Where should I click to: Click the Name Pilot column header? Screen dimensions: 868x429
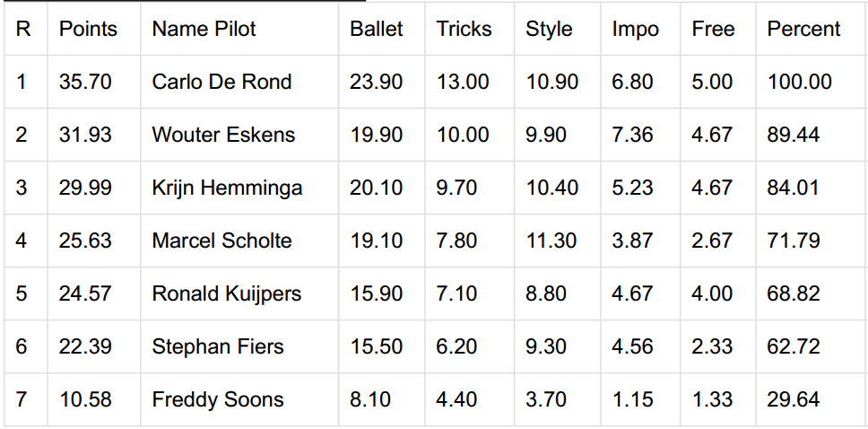coord(239,29)
